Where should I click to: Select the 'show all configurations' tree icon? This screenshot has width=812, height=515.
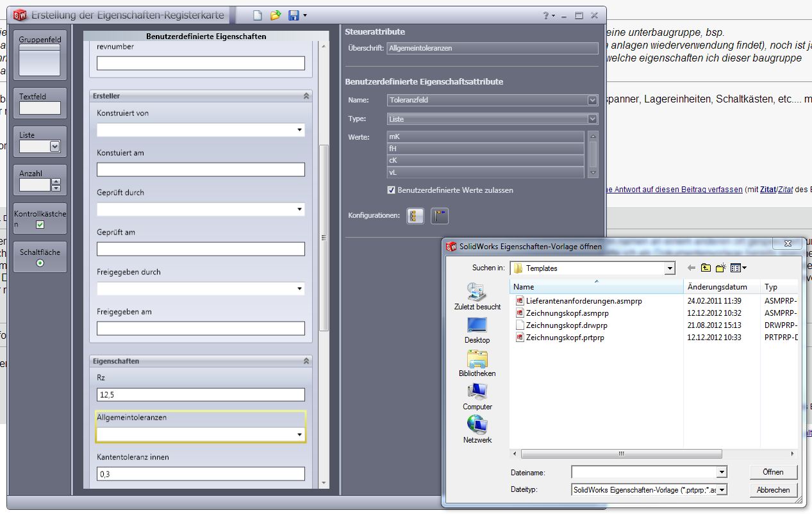point(415,216)
